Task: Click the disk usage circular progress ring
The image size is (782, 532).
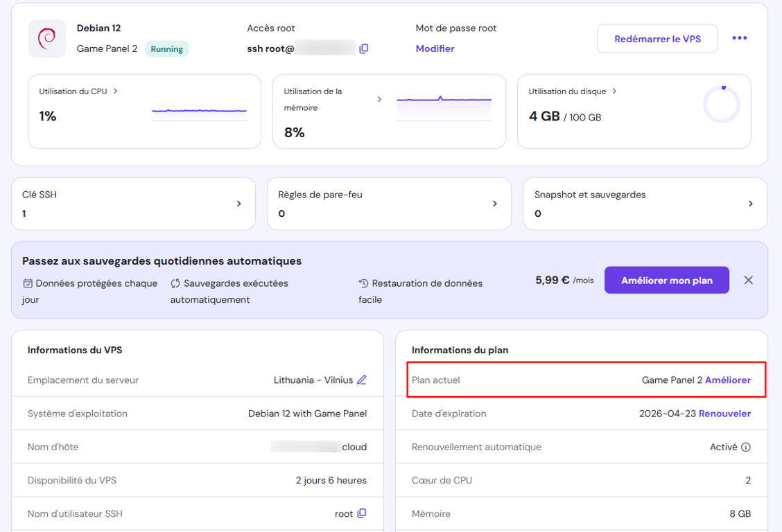Action: (x=722, y=103)
